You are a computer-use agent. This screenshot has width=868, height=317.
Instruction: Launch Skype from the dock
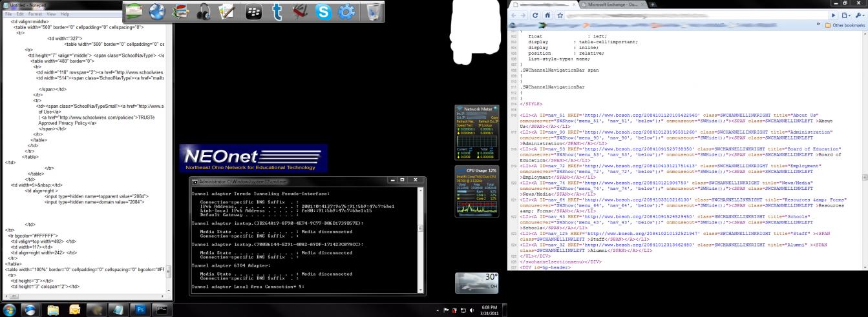click(x=323, y=12)
